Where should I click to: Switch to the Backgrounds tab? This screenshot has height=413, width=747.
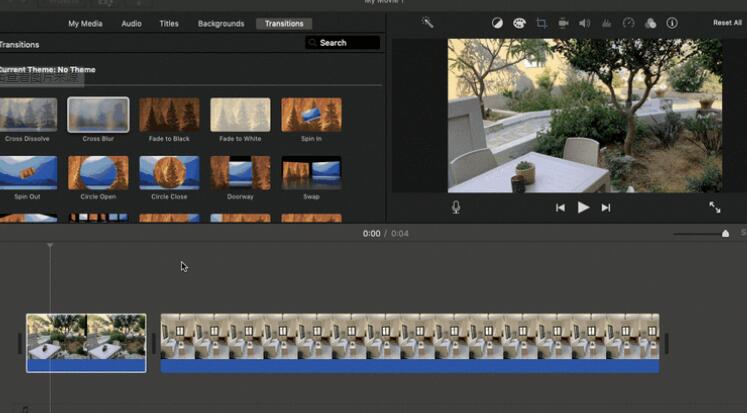[221, 23]
